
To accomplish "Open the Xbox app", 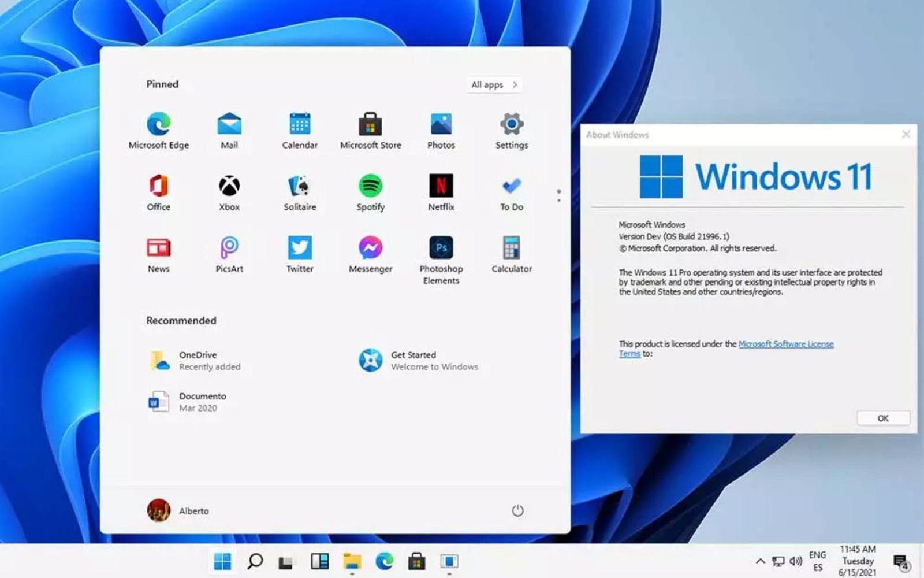I will tap(229, 193).
